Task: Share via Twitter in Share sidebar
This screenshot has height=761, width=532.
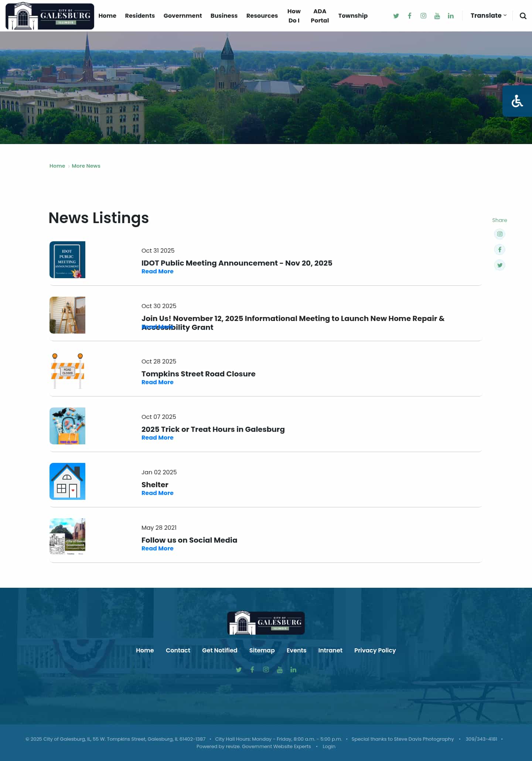Action: pos(499,265)
